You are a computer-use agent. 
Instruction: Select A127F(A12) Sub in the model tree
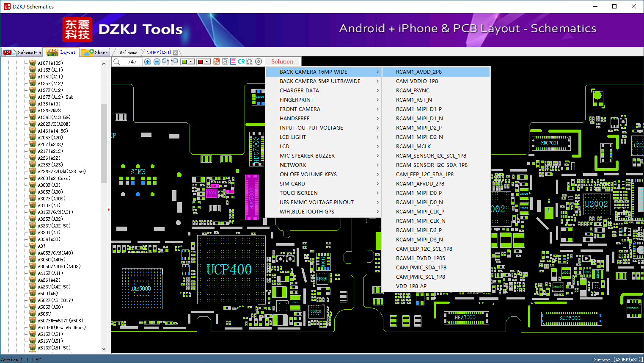pos(55,97)
